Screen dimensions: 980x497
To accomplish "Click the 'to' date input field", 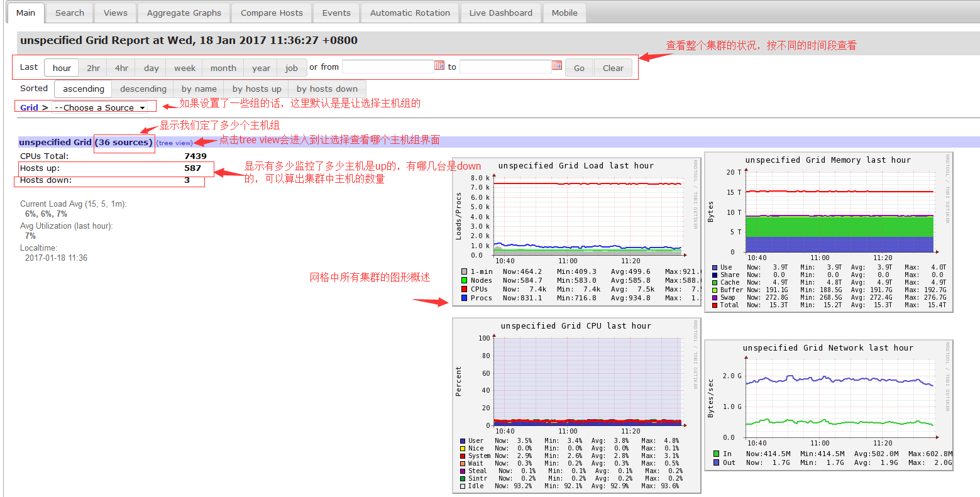I will (505, 67).
